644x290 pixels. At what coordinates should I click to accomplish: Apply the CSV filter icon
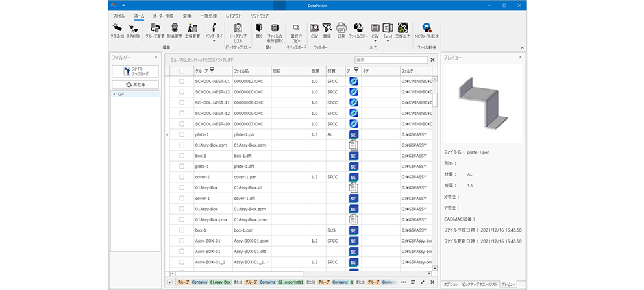tap(314, 28)
